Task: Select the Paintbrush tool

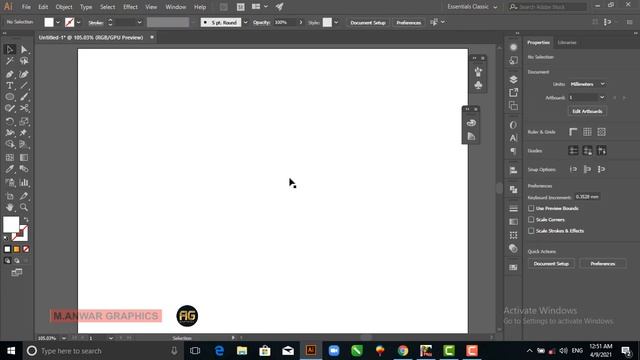Action: 24,97
